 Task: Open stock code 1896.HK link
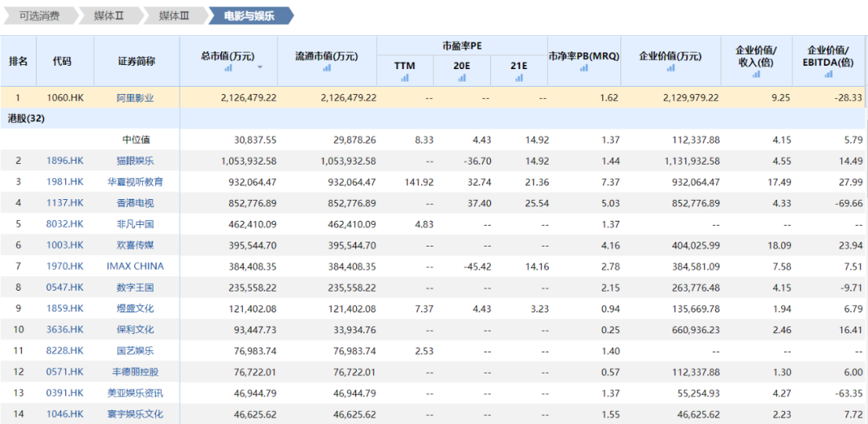tap(65, 161)
